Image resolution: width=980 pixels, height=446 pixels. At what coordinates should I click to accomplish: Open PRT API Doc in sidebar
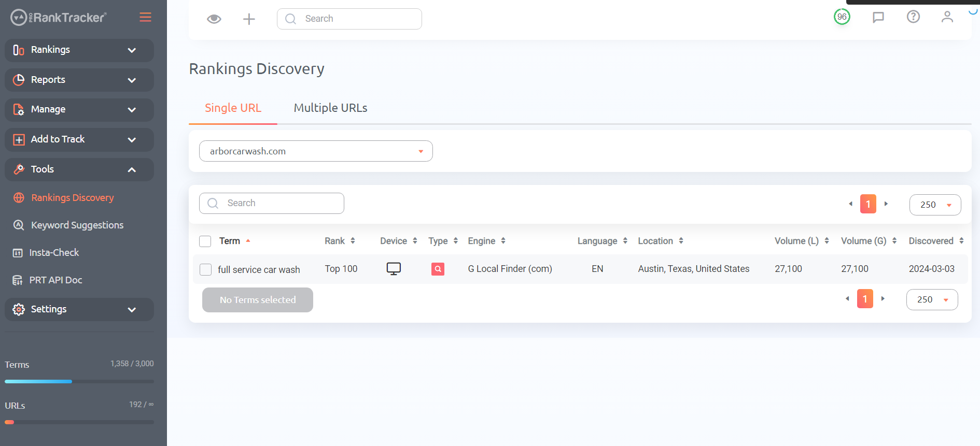(x=55, y=280)
